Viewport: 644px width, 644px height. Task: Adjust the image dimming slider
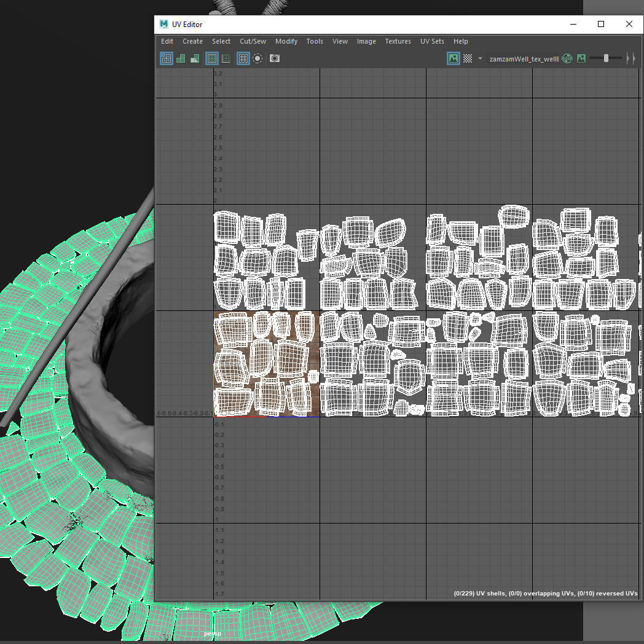606,58
